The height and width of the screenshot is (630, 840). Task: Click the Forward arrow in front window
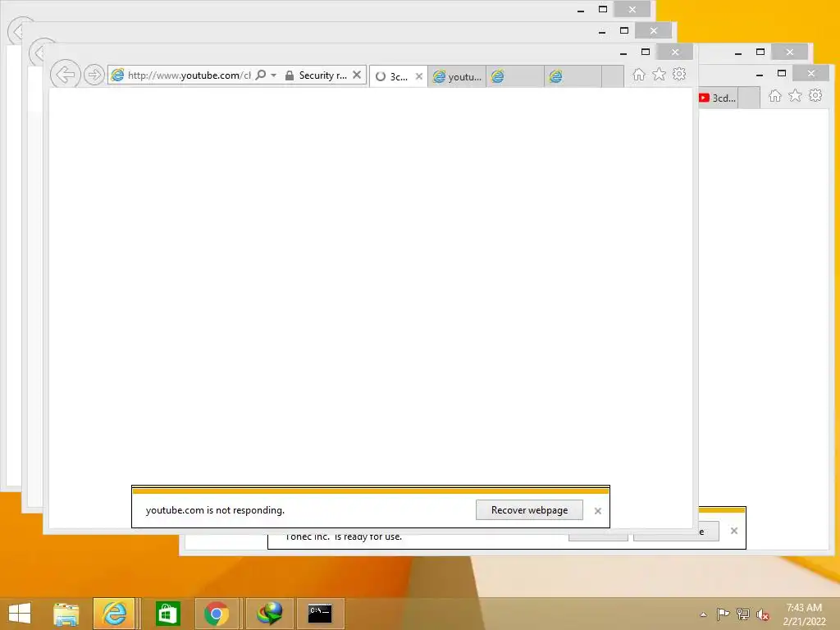pyautogui.click(x=94, y=75)
